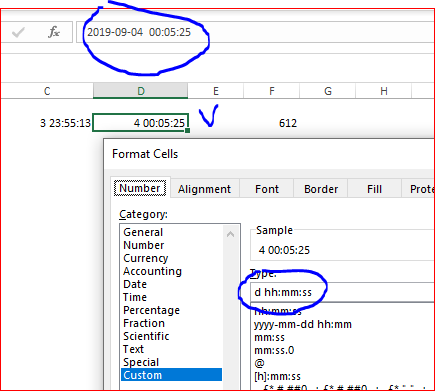The height and width of the screenshot is (391, 435).
Task: Click the Enter checkmark in formula bar
Action: click(x=18, y=32)
